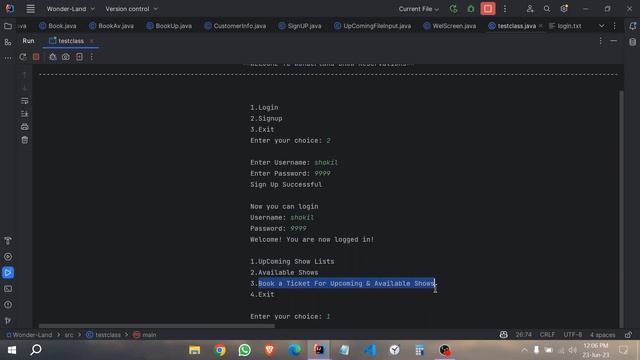
Task: Expand the hidden editor tabs list
Action: pyautogui.click(x=602, y=26)
